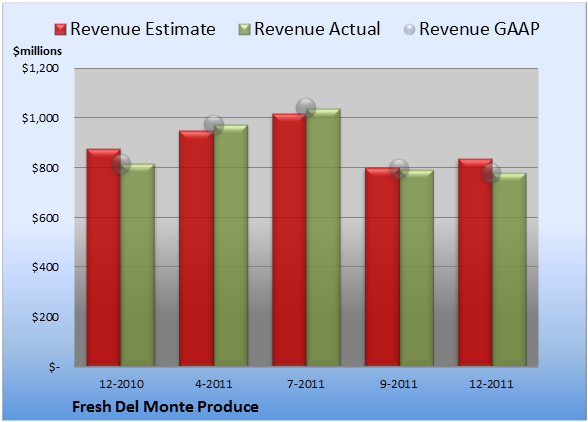Click the green Revenue Actual legend swatch
This screenshot has width=588, height=422.
pyautogui.click(x=244, y=30)
